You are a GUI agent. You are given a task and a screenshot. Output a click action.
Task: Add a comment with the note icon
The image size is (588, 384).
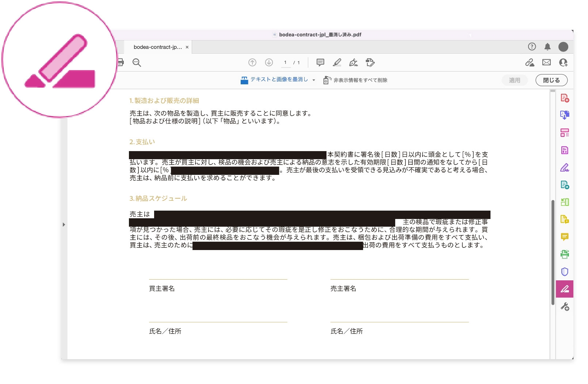[x=320, y=62]
